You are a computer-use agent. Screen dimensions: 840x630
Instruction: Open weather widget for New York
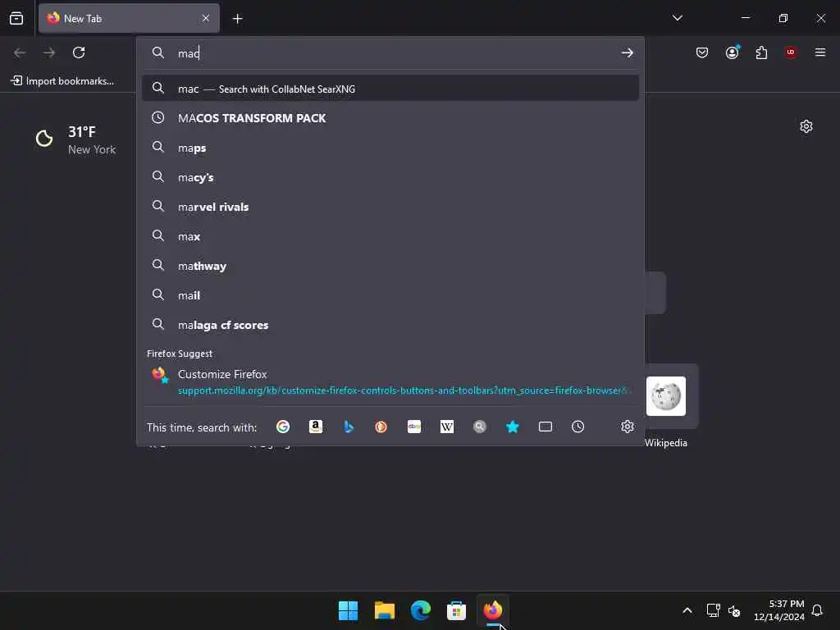pyautogui.click(x=75, y=139)
